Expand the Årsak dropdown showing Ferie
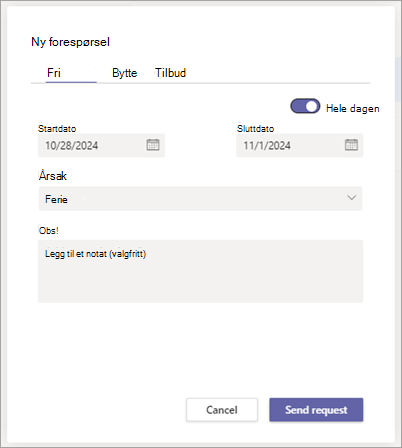Screen dimensions: 402x448 200,198
